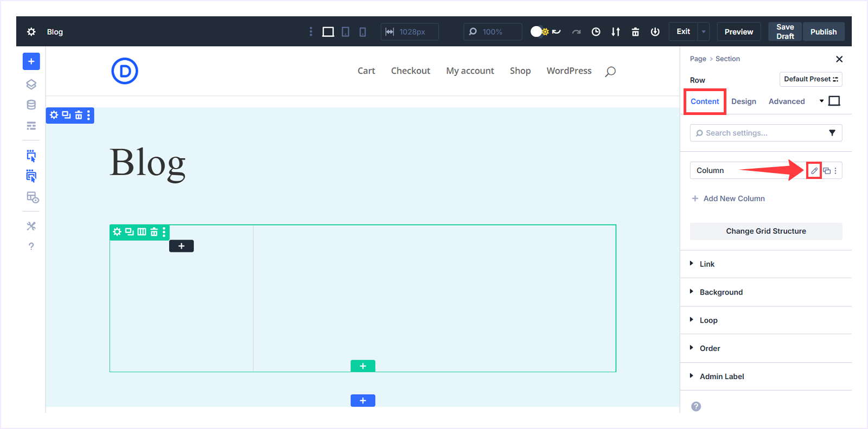Screen dimensions: 868x429
Task: Open the top bar three-dots menu beside view icons
Action: (x=311, y=32)
